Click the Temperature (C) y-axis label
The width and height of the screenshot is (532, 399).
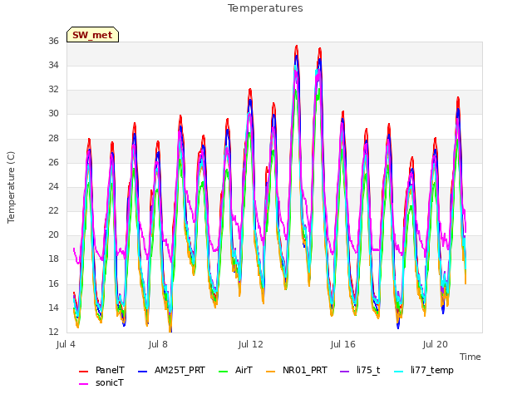tap(11, 187)
